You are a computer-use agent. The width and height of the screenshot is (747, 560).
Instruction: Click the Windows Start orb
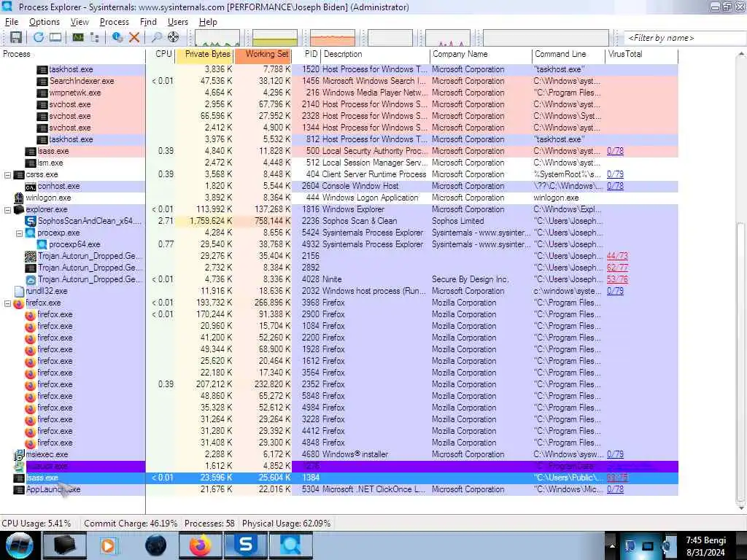point(19,545)
